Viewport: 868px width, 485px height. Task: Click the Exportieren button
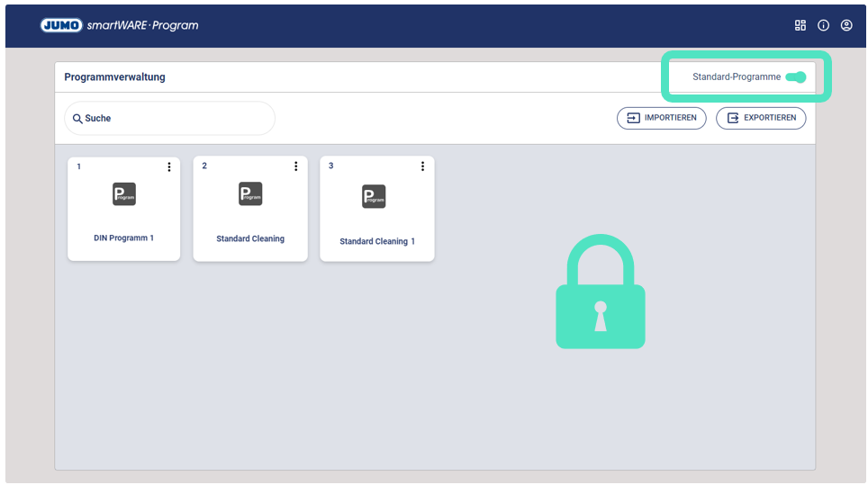761,118
